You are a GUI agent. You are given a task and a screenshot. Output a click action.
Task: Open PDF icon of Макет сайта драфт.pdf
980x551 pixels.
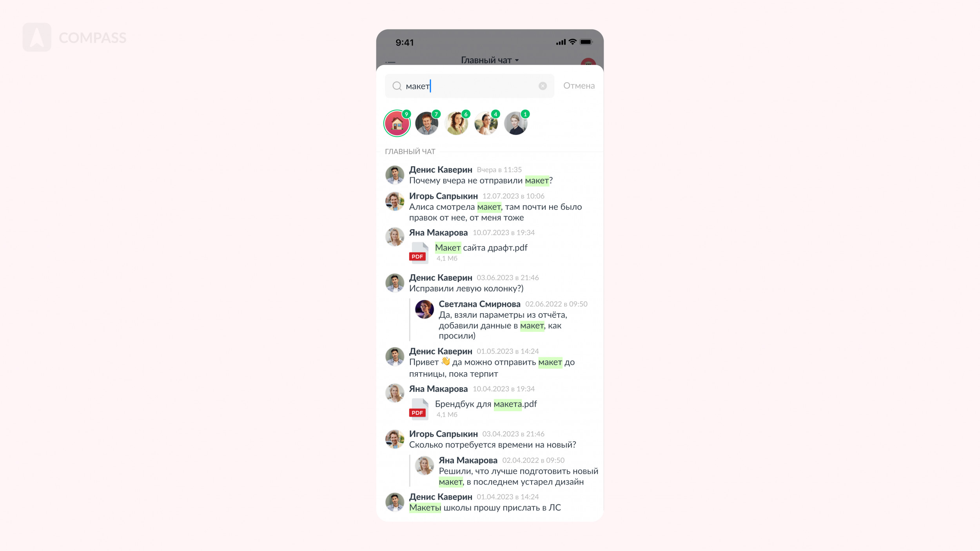tap(419, 253)
